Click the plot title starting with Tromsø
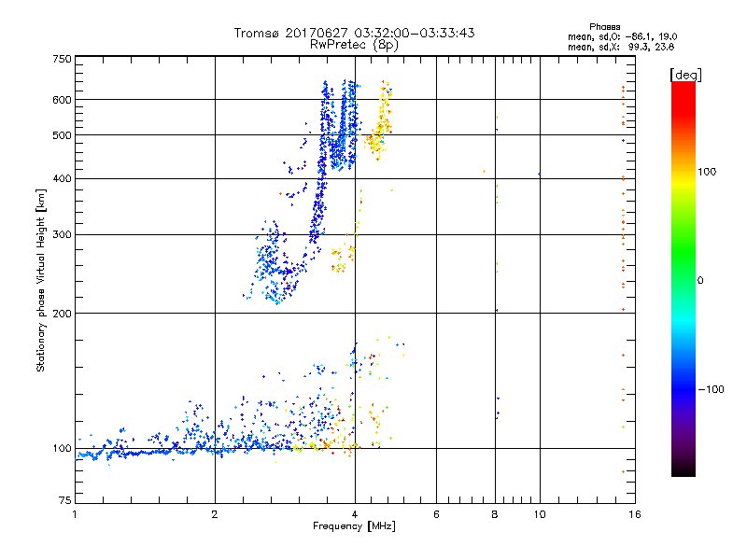Screen dimensions: 747x560 (x=354, y=33)
